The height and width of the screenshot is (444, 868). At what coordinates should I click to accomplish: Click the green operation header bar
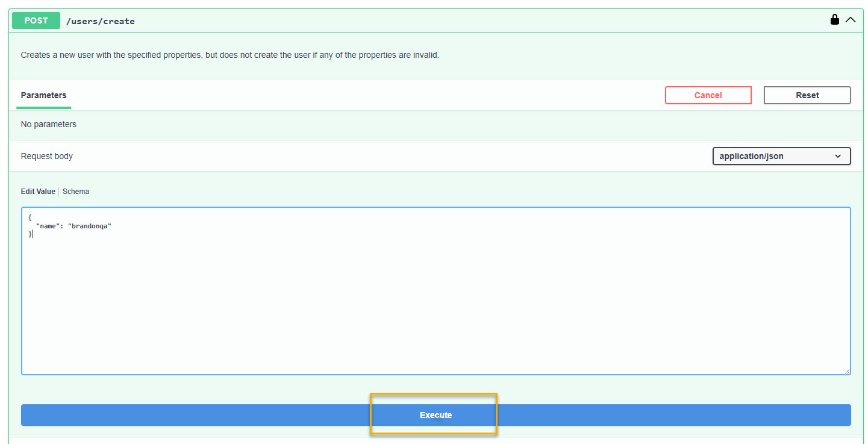tap(422, 20)
